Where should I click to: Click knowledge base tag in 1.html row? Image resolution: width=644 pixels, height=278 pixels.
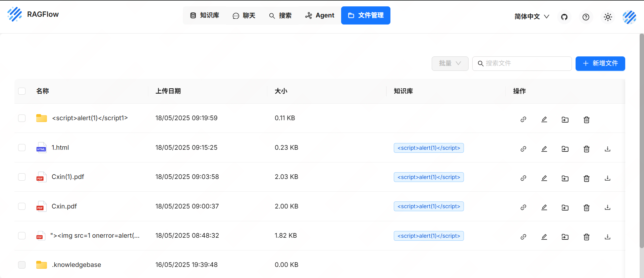(x=429, y=148)
